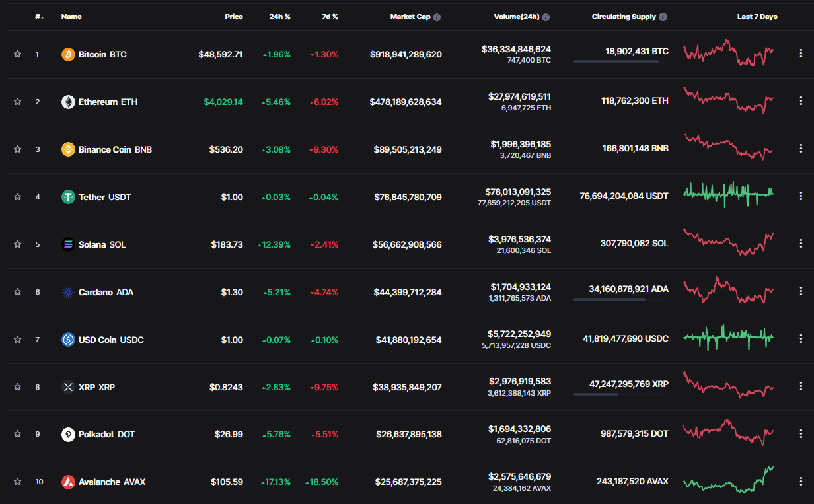The height and width of the screenshot is (504, 814).
Task: Sort by the Circulating Supply column header
Action: coord(624,17)
